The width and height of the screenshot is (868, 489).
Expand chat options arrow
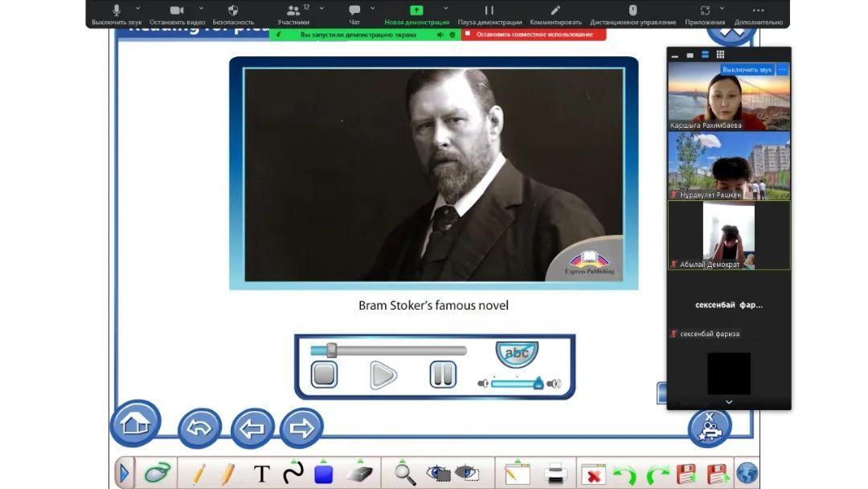tap(373, 9)
